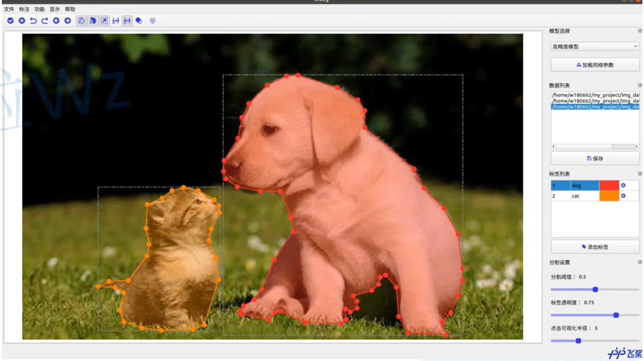
Task: Click the 加载网络参数 button
Action: tap(595, 65)
